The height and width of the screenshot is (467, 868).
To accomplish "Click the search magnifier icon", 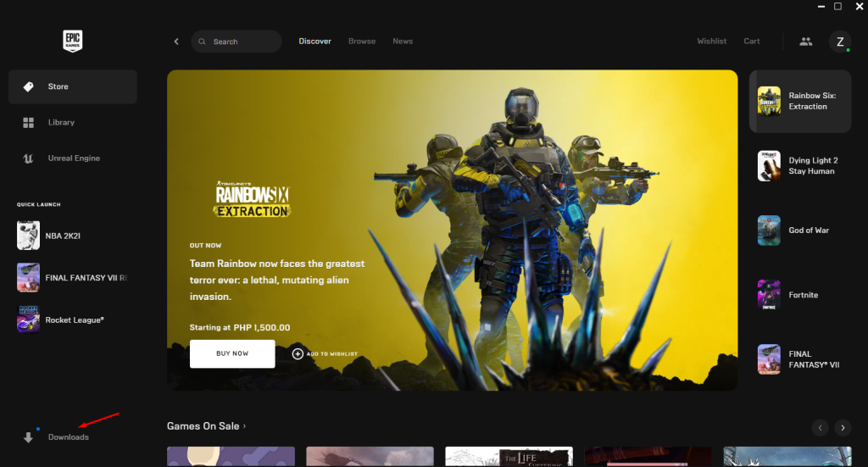I will 202,42.
